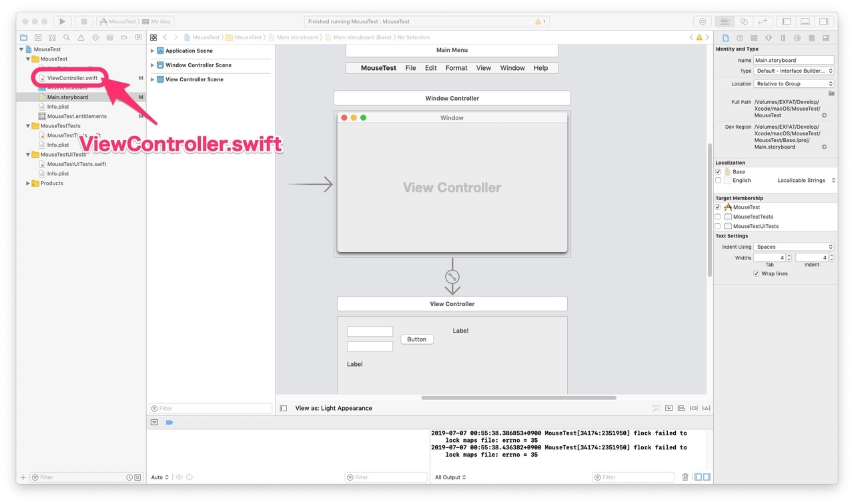The image size is (854, 504).
Task: Open the Project navigator
Action: pos(24,37)
